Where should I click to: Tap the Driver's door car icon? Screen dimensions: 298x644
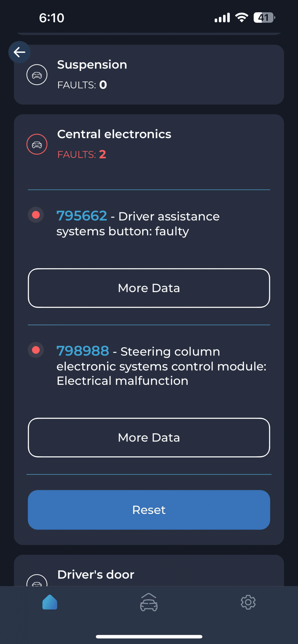coord(37,581)
